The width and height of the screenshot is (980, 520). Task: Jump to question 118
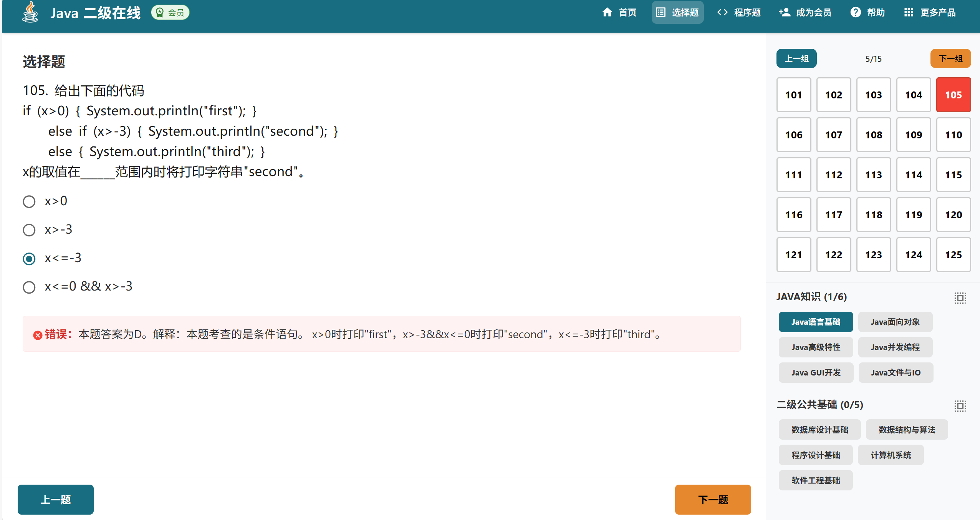coord(874,215)
